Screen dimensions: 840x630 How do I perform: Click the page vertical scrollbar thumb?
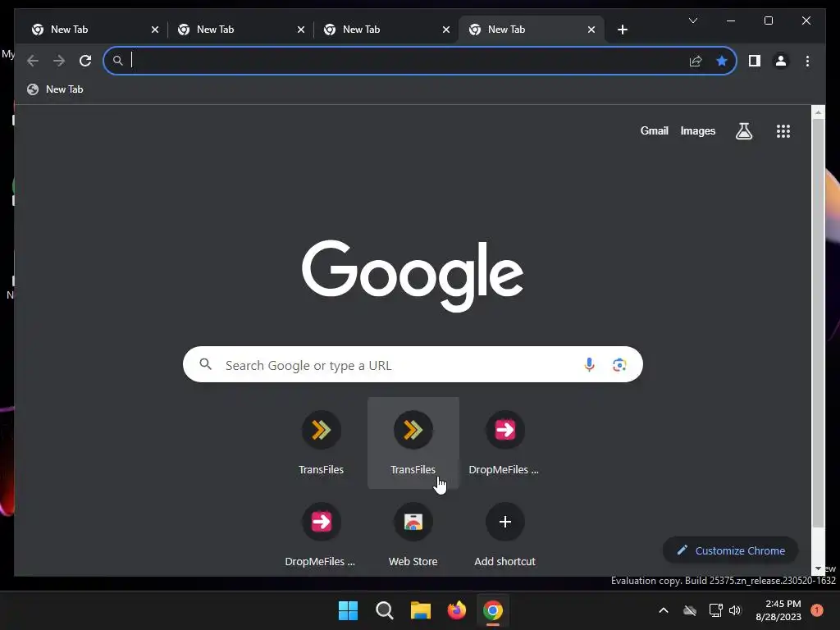click(818, 322)
